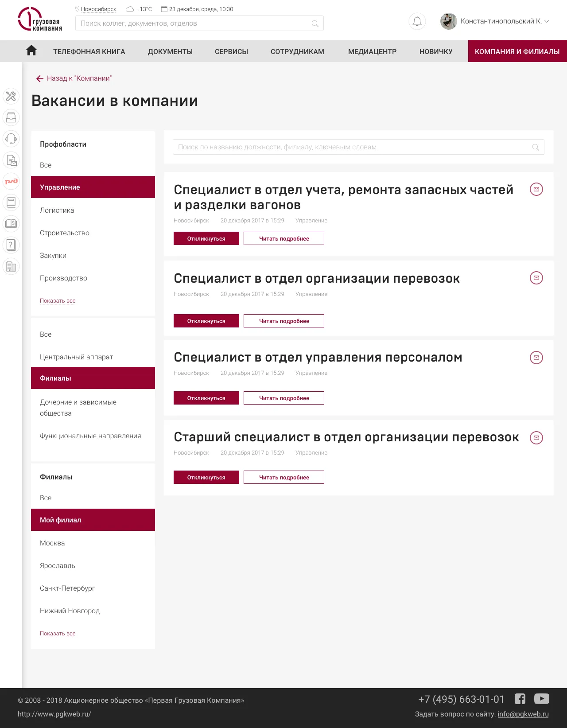
Task: Select the Закупки filter
Action: (x=53, y=255)
